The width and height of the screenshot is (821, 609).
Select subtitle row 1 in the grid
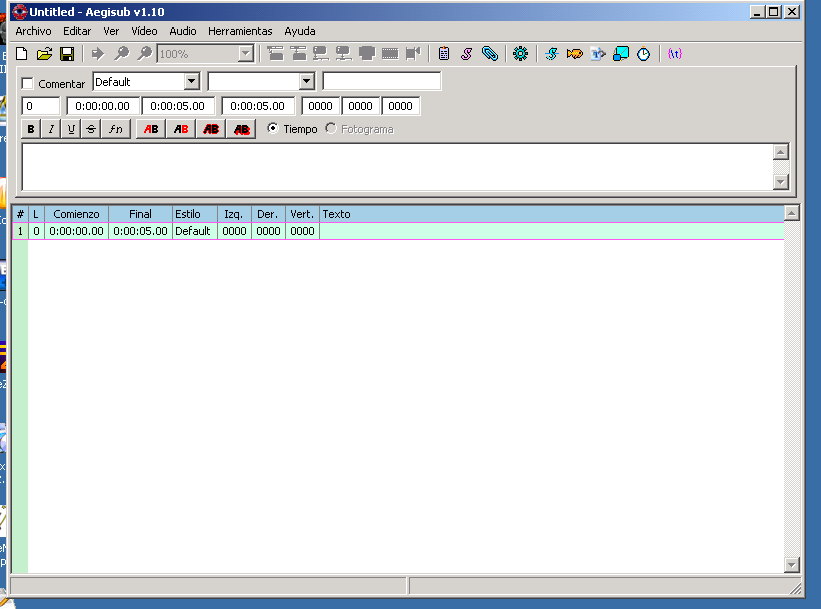(x=398, y=231)
